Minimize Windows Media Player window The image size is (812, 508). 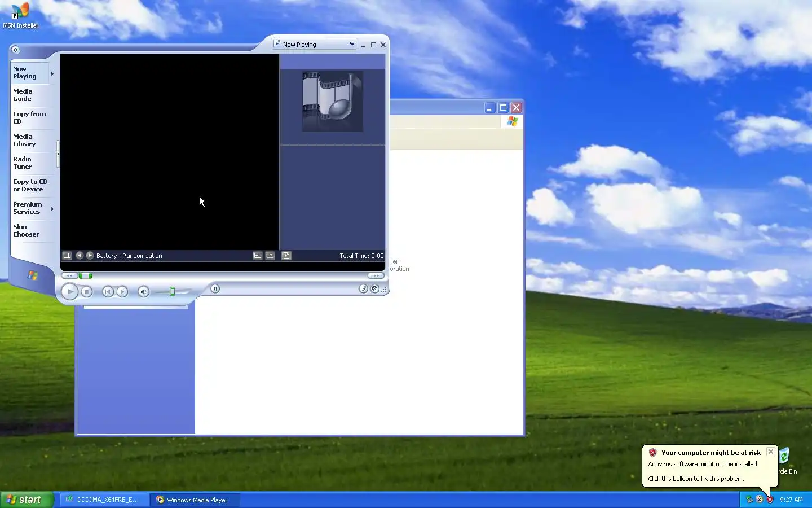[363, 45]
